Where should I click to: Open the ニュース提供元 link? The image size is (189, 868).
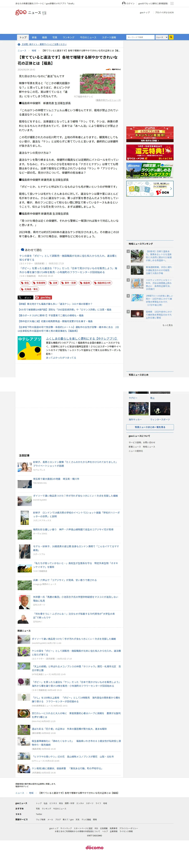pyautogui.click(x=135, y=451)
